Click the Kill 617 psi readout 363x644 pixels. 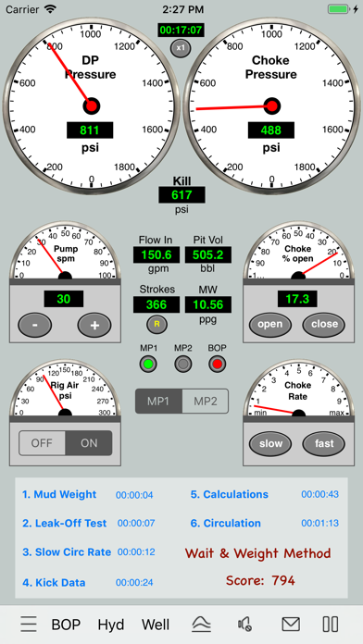181,194
